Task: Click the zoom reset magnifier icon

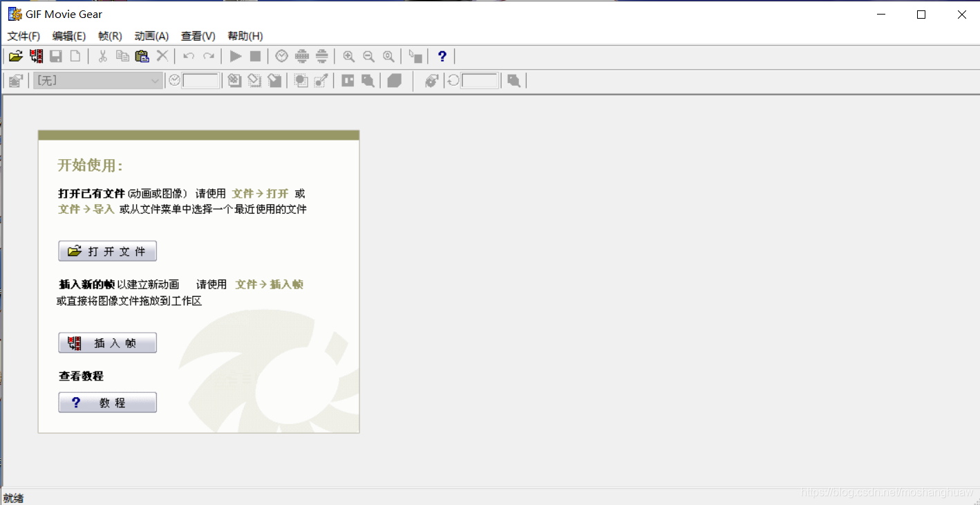Action: point(389,57)
